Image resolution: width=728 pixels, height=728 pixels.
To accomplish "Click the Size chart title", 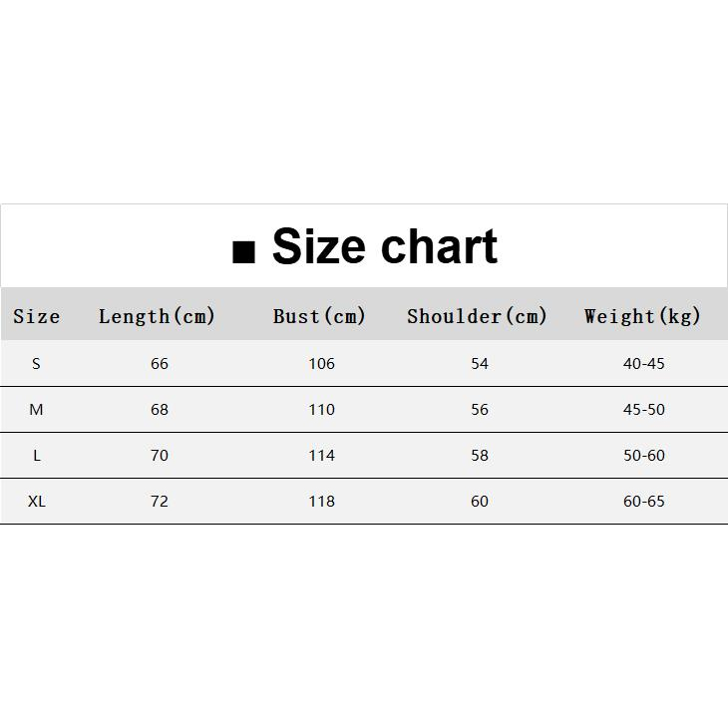I will (x=384, y=246).
